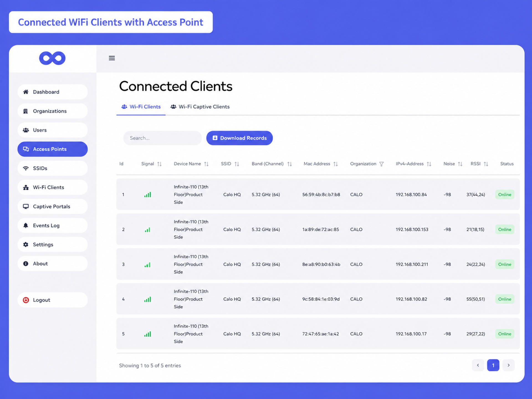Click the SSIDs wifi icon

(x=26, y=168)
